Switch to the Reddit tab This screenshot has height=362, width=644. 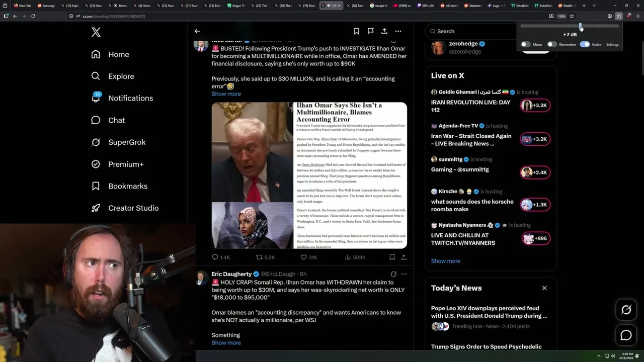pos(566,6)
